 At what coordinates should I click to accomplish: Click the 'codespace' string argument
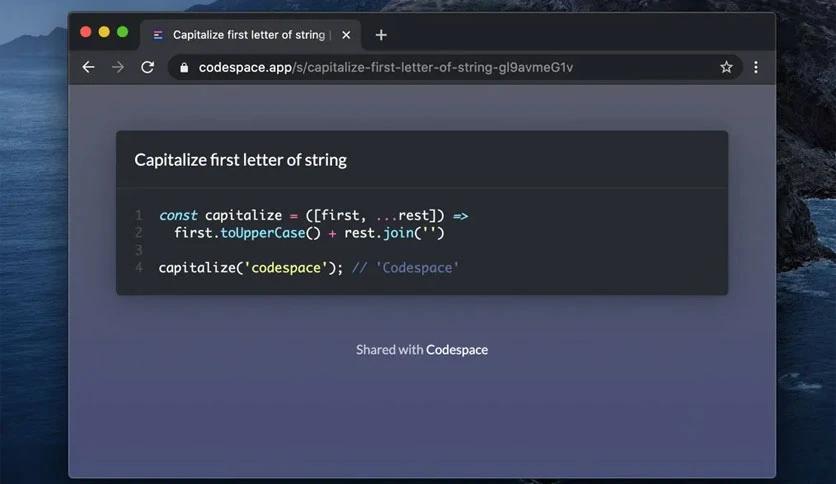tap(289, 268)
